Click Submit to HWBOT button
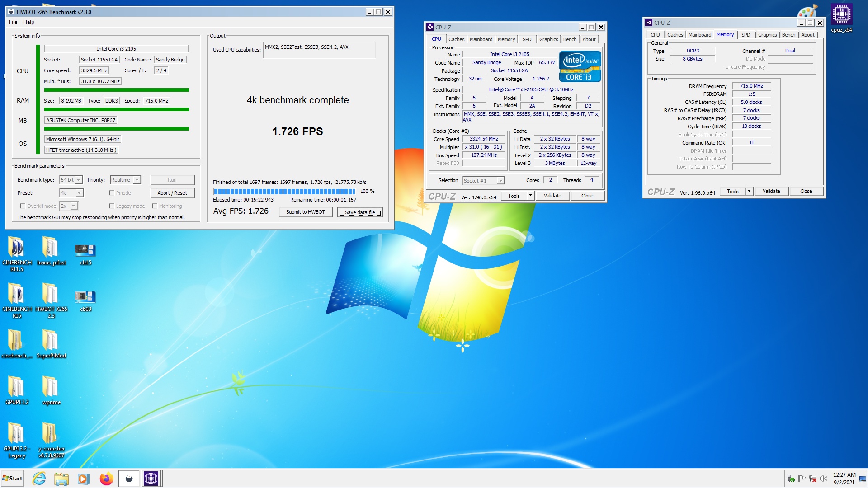Image resolution: width=868 pixels, height=488 pixels. (x=305, y=212)
